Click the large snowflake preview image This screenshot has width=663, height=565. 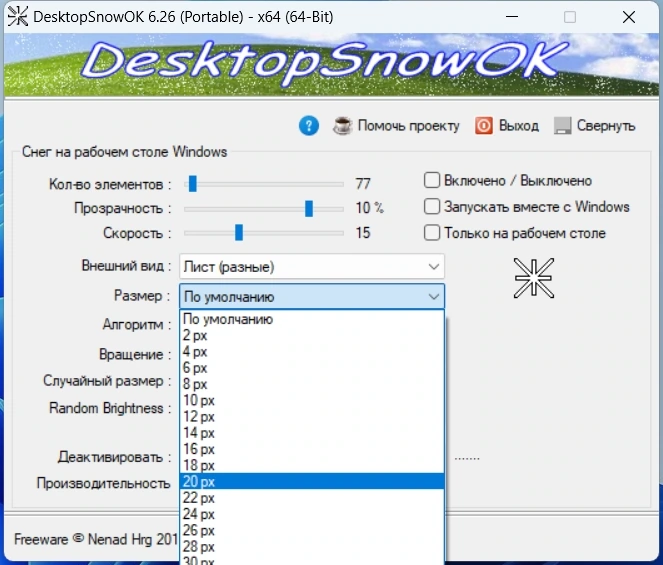[534, 278]
